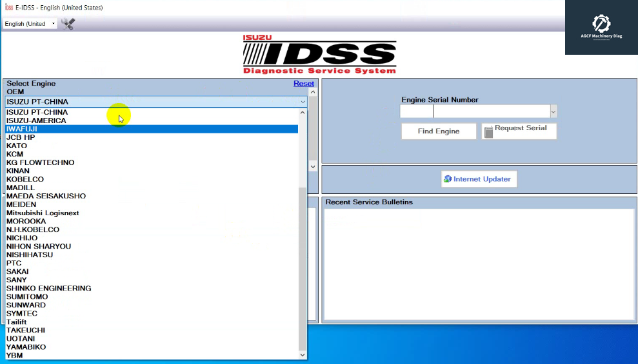Choose UOTANI from the list

[x=152, y=339]
